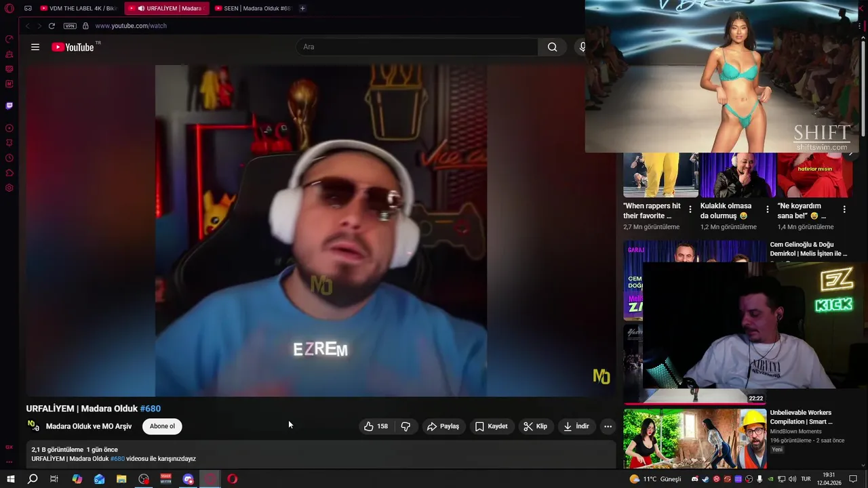Open GX Corner gamepad icon in tab bar

tap(28, 8)
